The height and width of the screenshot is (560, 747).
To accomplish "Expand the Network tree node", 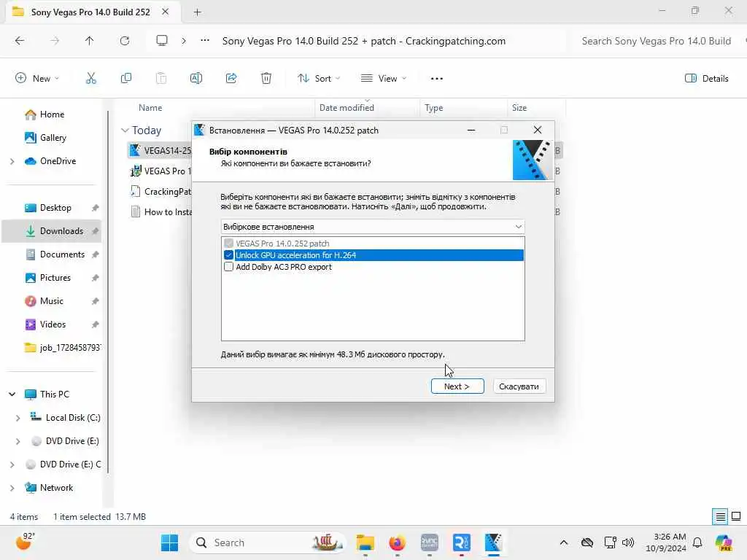I will coord(12,488).
